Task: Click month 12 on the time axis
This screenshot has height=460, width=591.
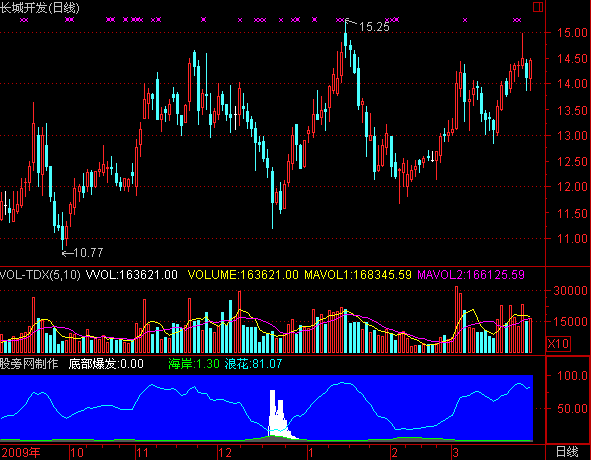Action: (225, 452)
